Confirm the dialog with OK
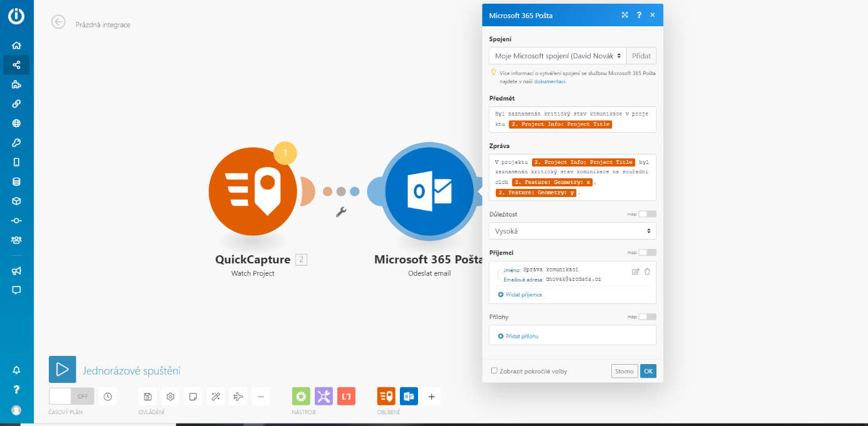The image size is (868, 426). pyautogui.click(x=648, y=371)
